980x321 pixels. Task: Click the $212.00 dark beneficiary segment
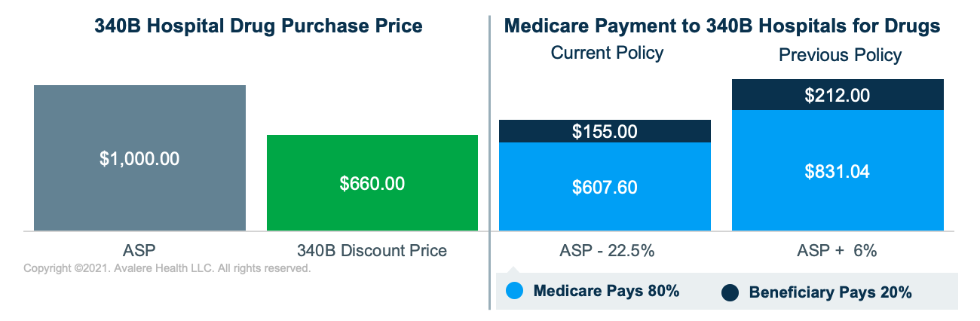pyautogui.click(x=837, y=96)
